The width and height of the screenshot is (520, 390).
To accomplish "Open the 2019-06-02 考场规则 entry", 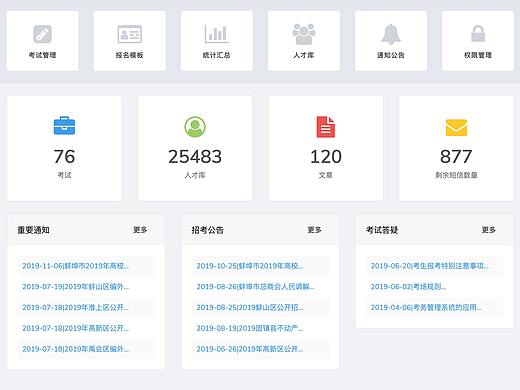I will click(408, 286).
